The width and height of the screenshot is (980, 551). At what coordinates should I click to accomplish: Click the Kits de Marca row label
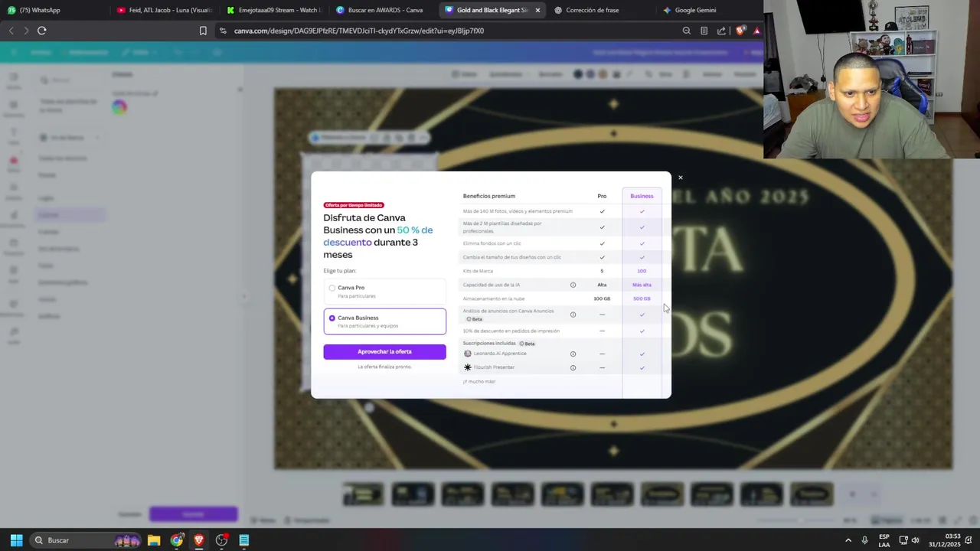click(x=478, y=271)
